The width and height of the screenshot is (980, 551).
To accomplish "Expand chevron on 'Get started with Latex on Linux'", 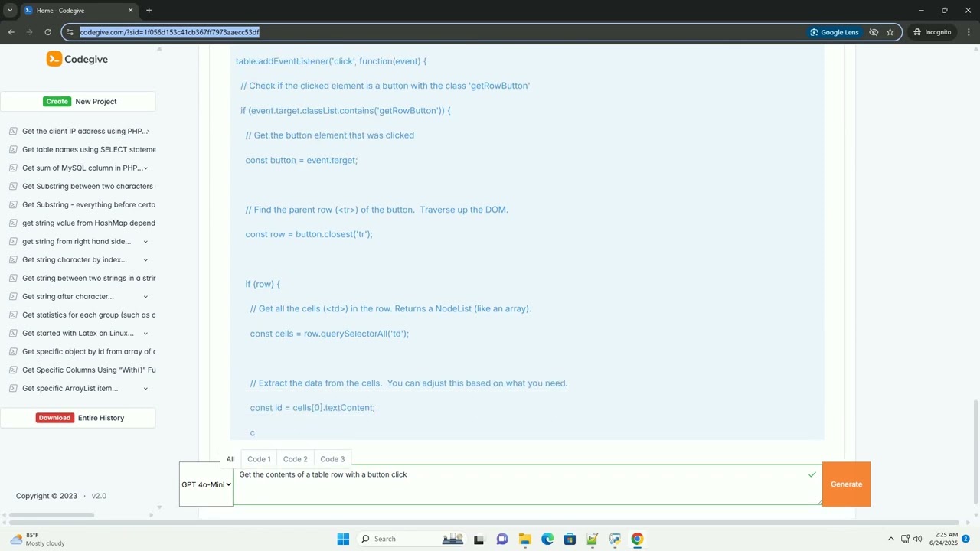I will coord(145,334).
